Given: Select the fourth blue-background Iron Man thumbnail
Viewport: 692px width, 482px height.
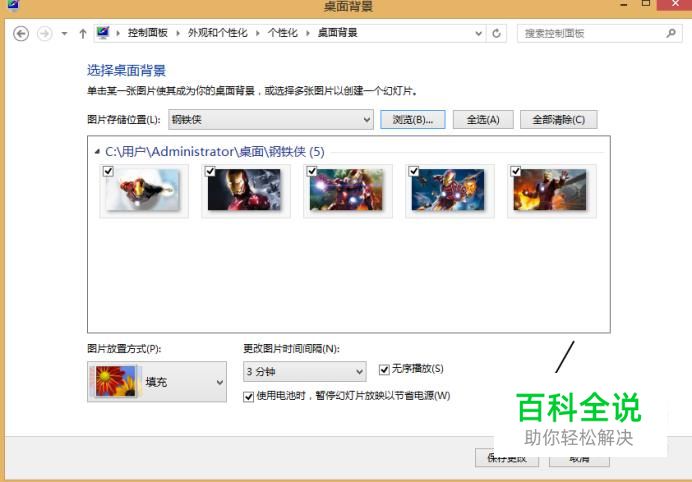Looking at the screenshot, I should (448, 190).
